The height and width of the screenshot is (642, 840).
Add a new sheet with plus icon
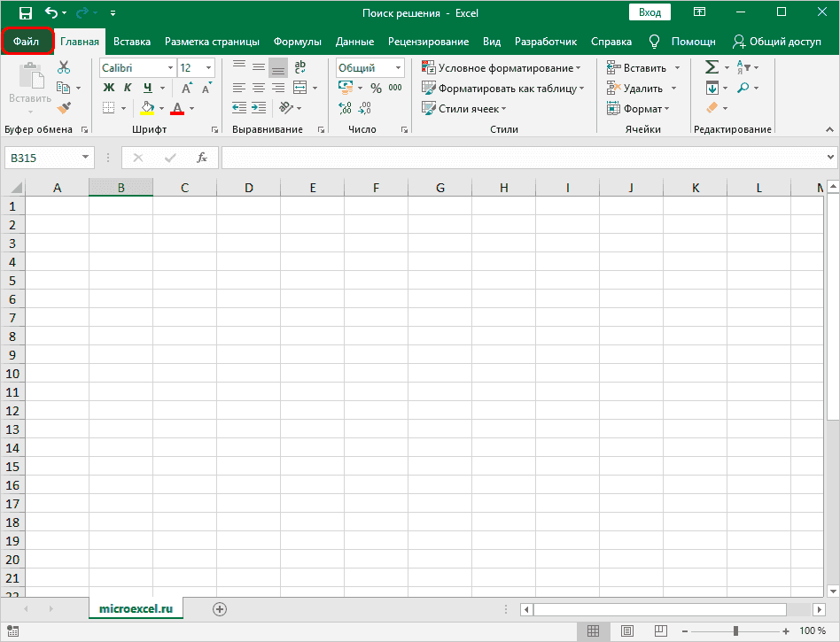220,608
